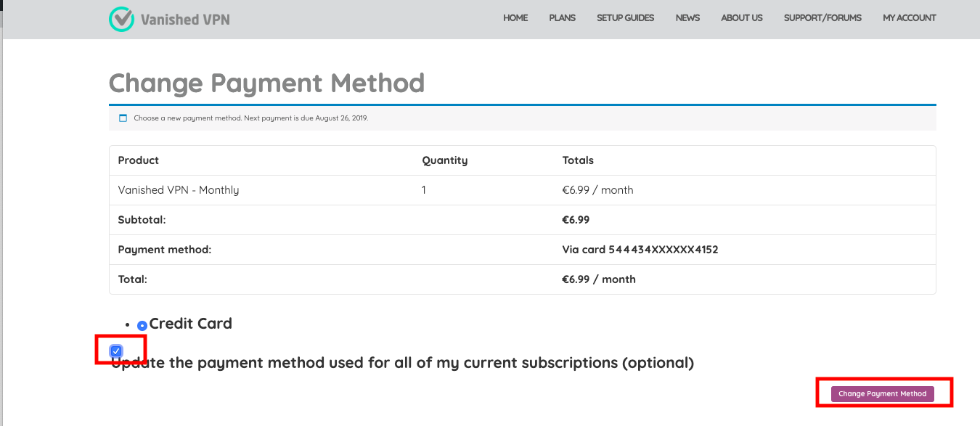This screenshot has height=426, width=980.
Task: Open the NEWS navigation link
Action: pos(687,18)
